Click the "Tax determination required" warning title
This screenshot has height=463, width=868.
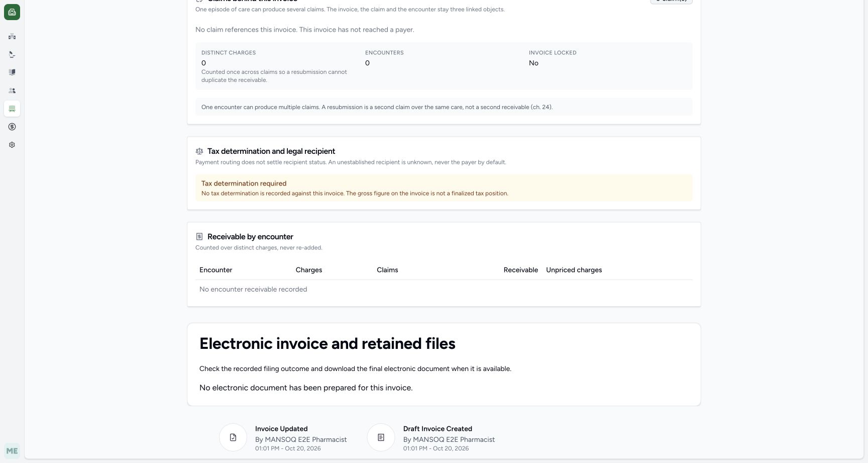pyautogui.click(x=244, y=183)
